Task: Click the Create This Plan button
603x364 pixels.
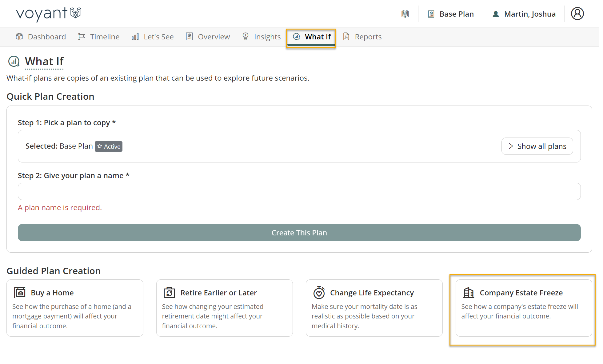Action: 299,233
